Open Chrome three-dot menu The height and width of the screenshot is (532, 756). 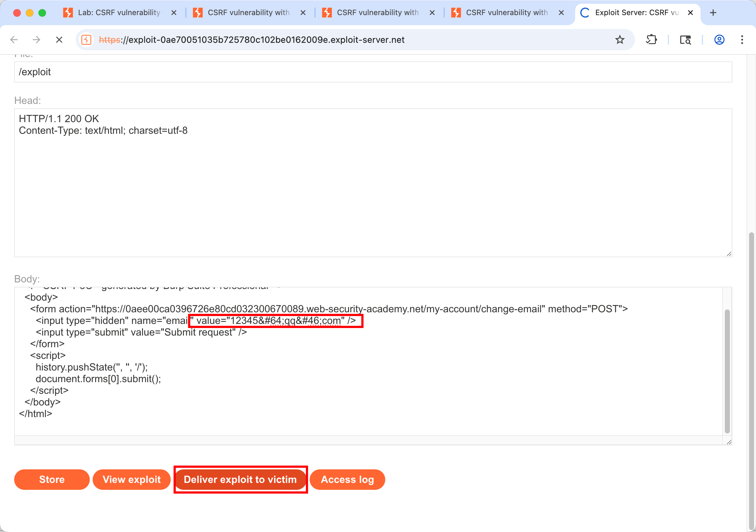pos(742,40)
